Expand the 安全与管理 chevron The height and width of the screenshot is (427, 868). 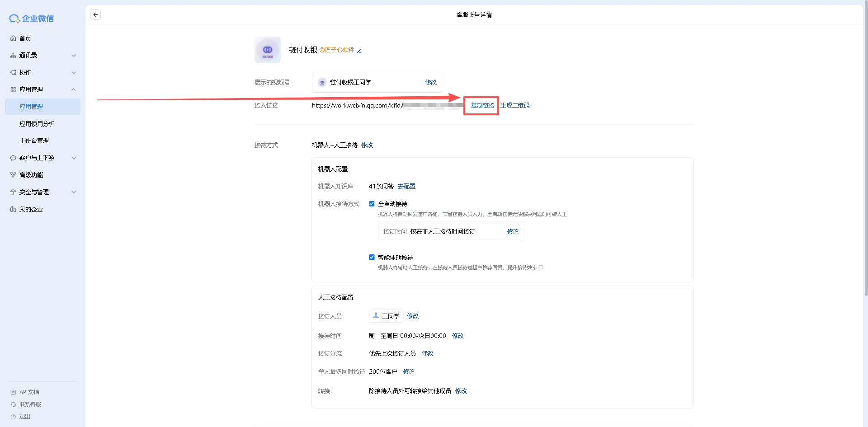click(74, 192)
